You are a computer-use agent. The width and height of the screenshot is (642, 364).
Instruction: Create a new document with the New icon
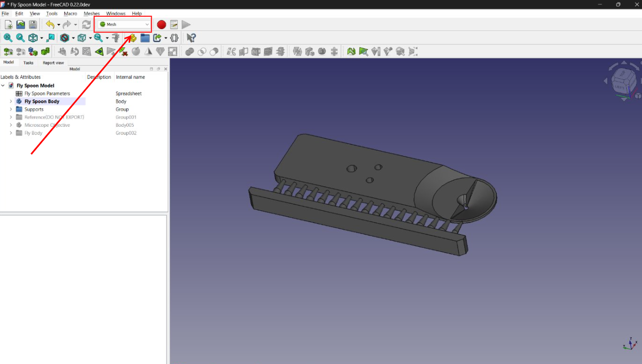coord(9,24)
